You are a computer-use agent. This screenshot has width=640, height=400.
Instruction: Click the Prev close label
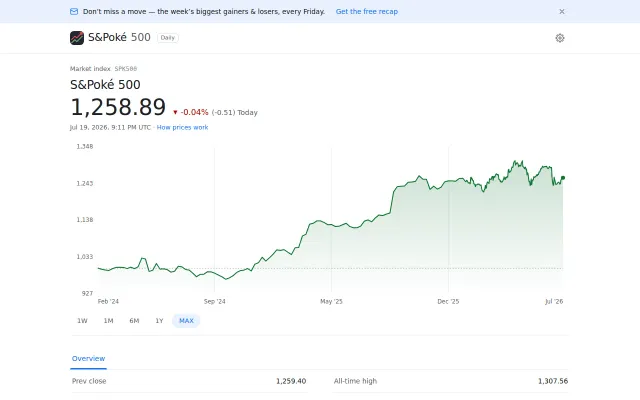(89, 381)
